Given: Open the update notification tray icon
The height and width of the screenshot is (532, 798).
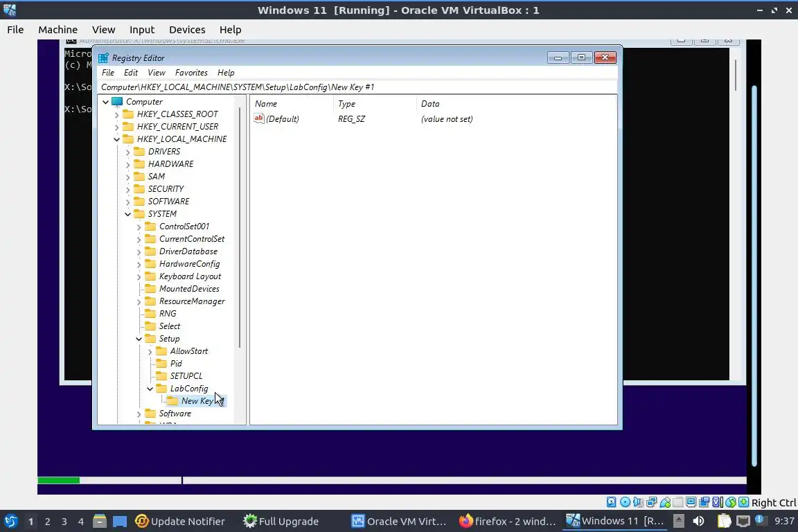Looking at the screenshot, I should click(761, 520).
